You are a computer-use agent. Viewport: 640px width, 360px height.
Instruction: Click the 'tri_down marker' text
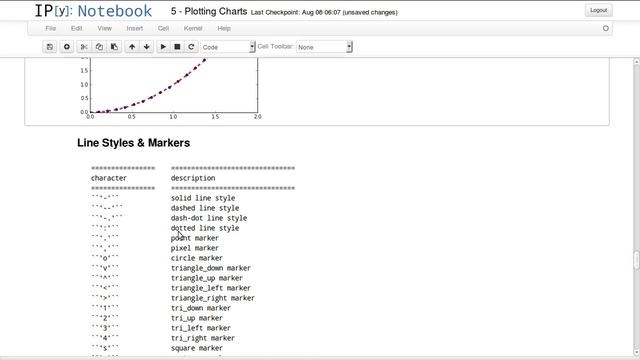(201, 308)
